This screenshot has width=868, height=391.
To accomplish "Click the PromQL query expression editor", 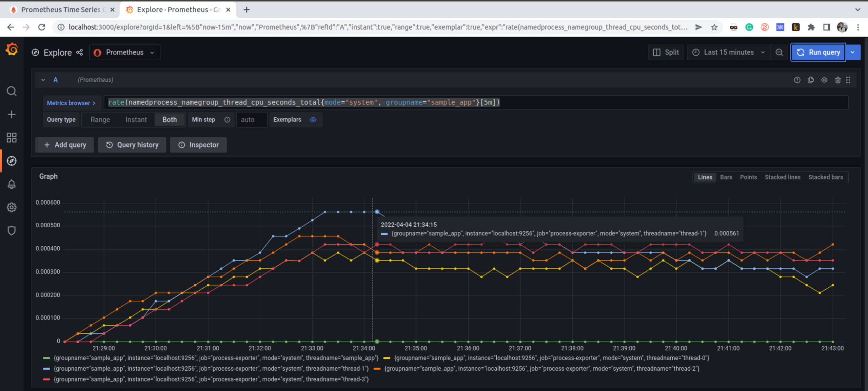I will pos(476,103).
